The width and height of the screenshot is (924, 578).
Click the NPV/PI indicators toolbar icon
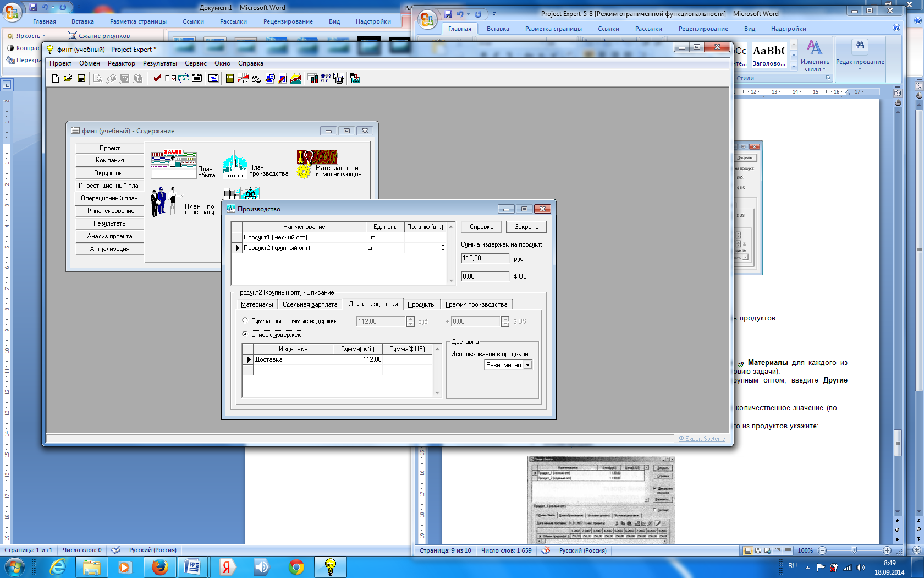325,79
